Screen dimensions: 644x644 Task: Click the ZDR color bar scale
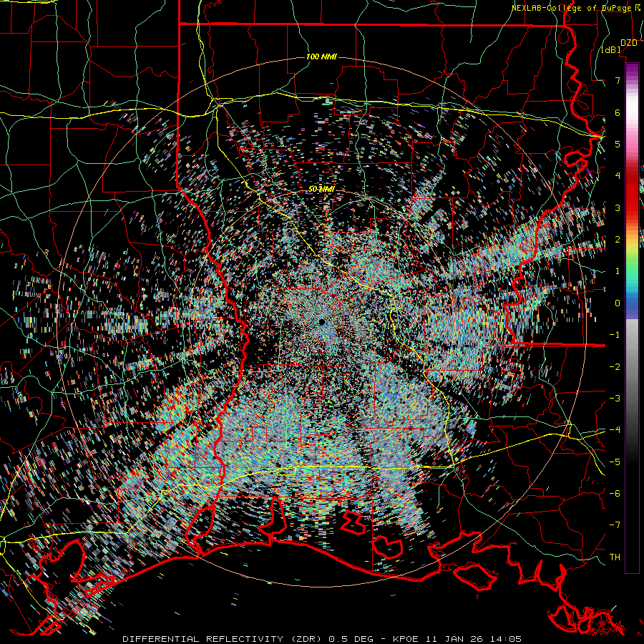tap(632, 318)
